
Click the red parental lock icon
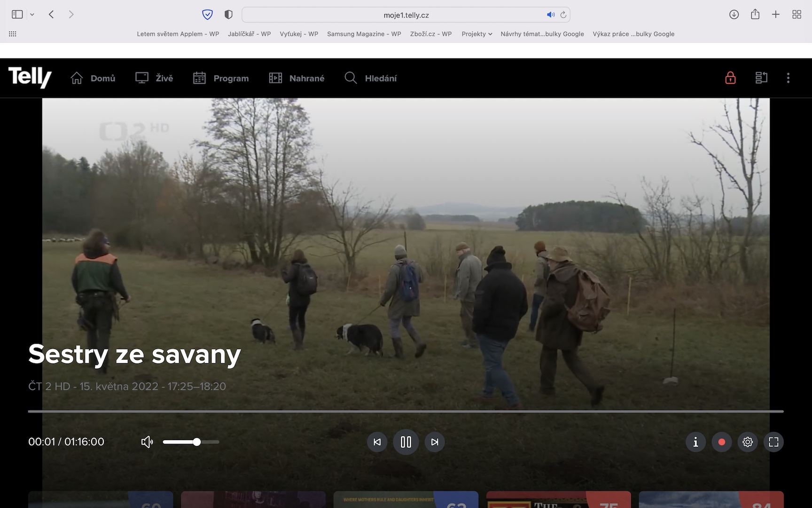[730, 78]
